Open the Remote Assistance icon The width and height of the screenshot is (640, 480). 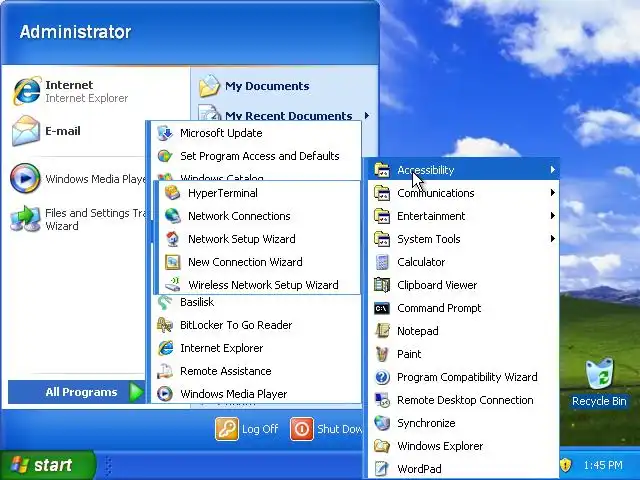coord(165,371)
